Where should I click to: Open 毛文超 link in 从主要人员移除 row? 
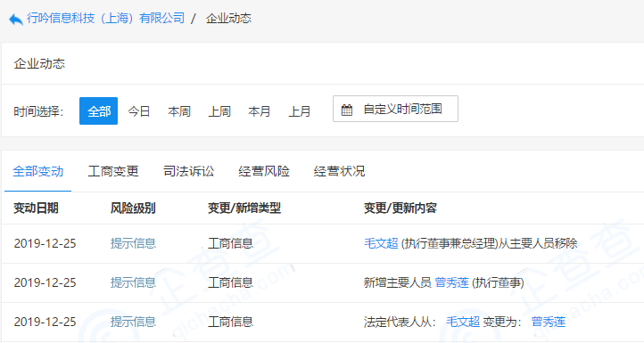[x=381, y=243]
